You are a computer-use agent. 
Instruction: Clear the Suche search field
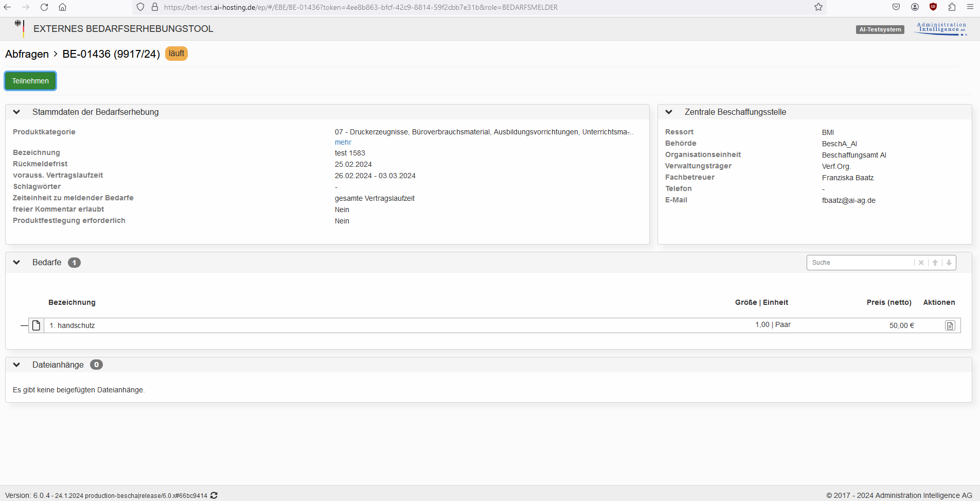(x=921, y=263)
